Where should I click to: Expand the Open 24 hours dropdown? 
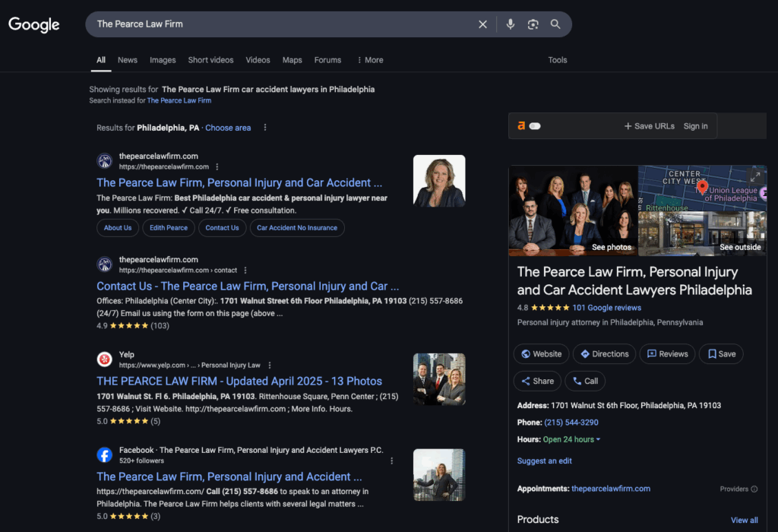(571, 439)
